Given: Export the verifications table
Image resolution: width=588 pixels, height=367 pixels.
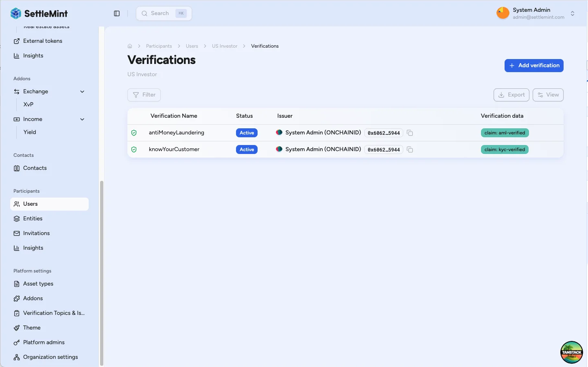Looking at the screenshot, I should [511, 95].
